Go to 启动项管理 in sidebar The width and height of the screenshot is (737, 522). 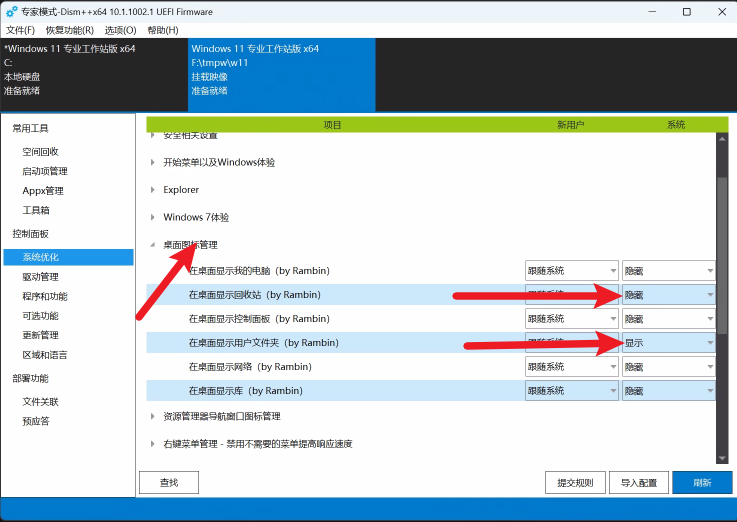(x=45, y=171)
